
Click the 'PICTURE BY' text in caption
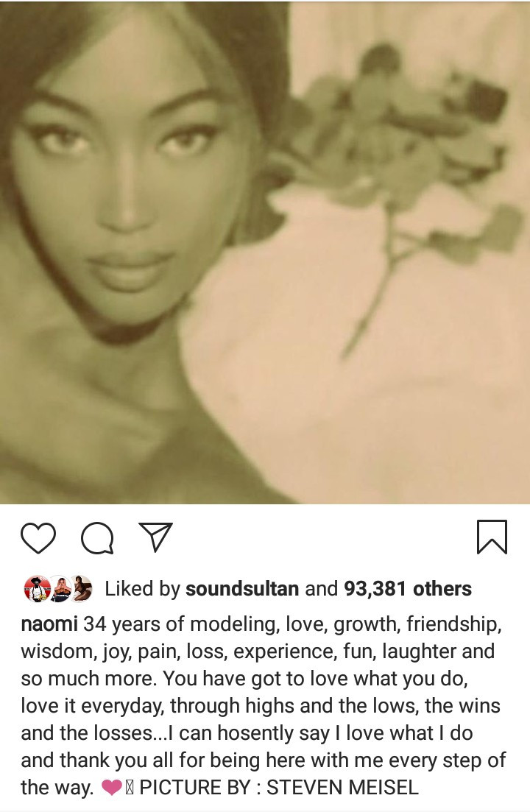pos(195,788)
